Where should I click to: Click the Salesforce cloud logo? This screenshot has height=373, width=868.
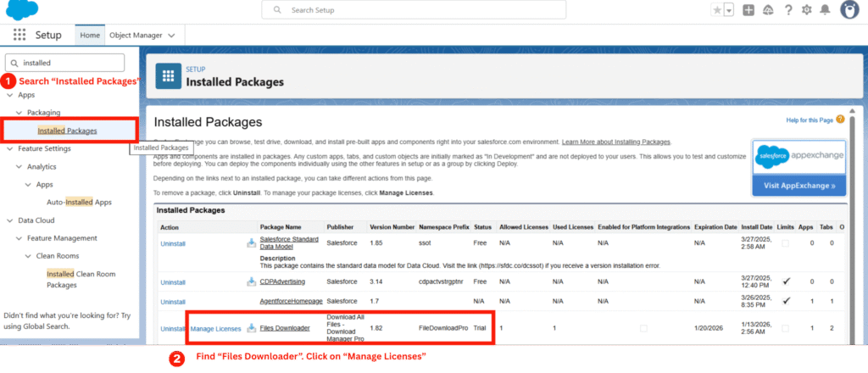point(21,9)
